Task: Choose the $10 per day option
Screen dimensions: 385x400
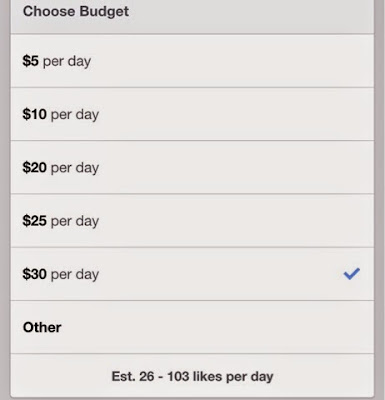Action: pos(192,114)
